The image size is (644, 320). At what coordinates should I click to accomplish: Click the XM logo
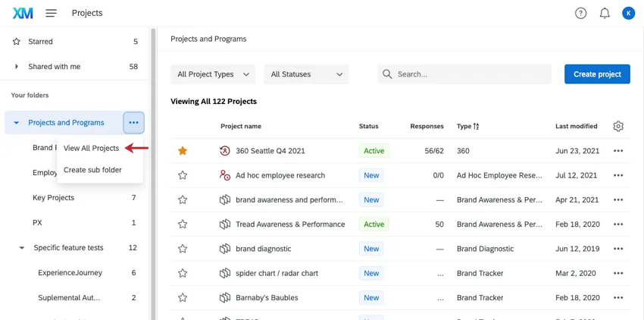coord(23,13)
